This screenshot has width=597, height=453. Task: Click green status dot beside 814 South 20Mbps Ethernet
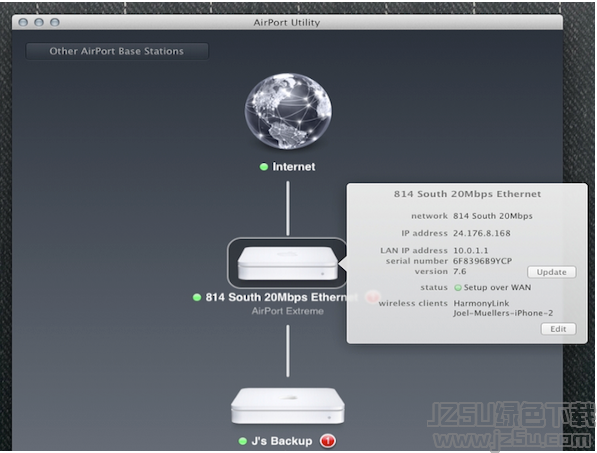point(196,297)
